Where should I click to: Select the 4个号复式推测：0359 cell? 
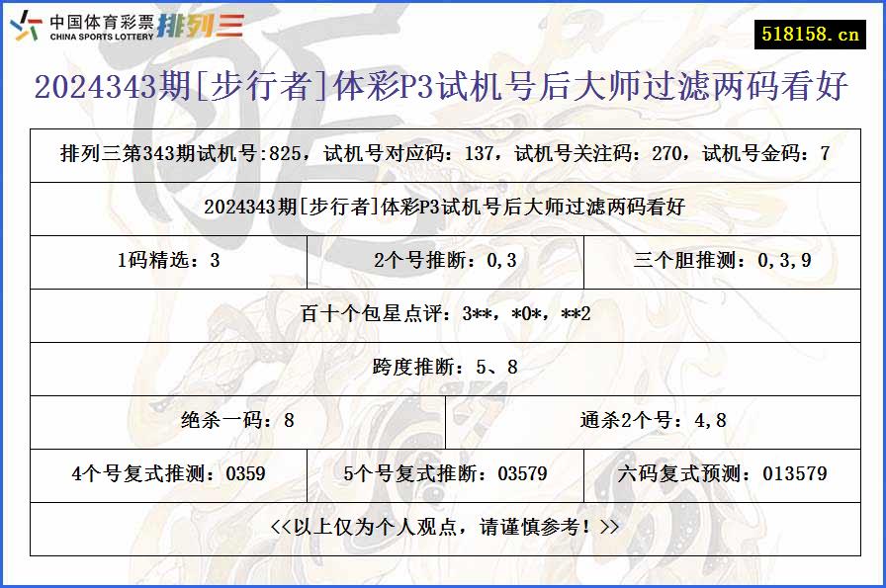pos(168,475)
